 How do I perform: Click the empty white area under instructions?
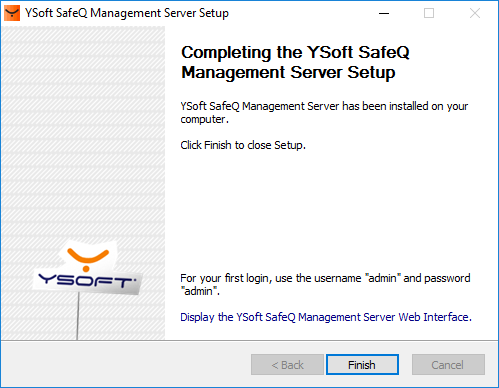coord(325,210)
